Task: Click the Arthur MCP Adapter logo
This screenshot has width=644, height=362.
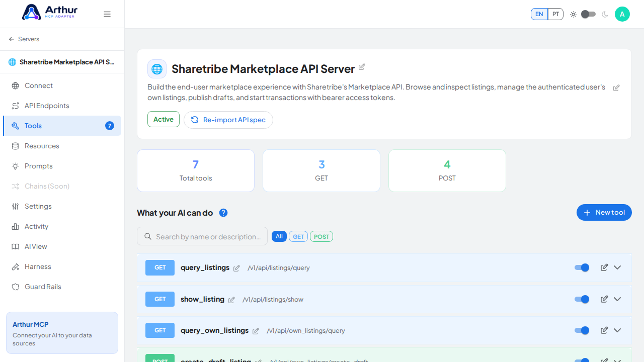Action: point(50,12)
